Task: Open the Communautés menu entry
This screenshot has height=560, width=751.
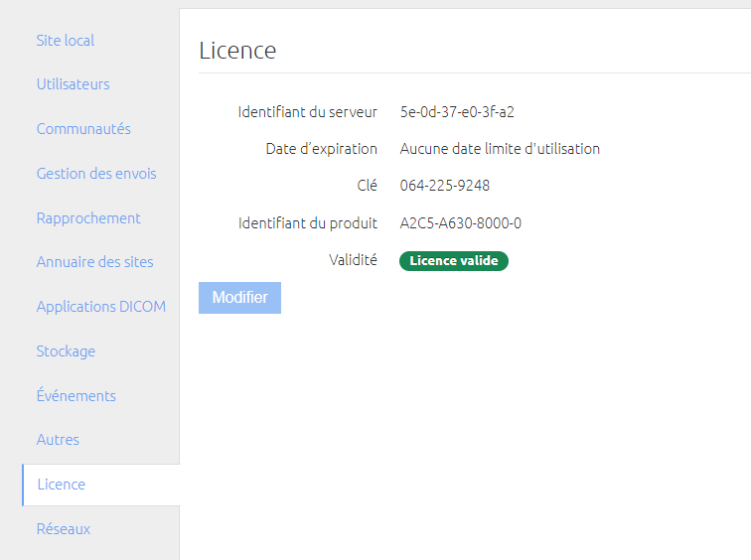Action: (83, 129)
